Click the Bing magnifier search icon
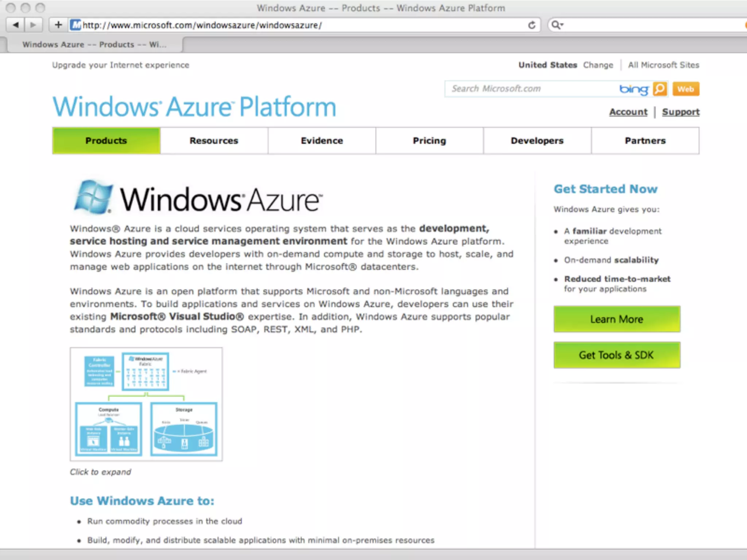Image resolution: width=747 pixels, height=560 pixels. [x=660, y=89]
